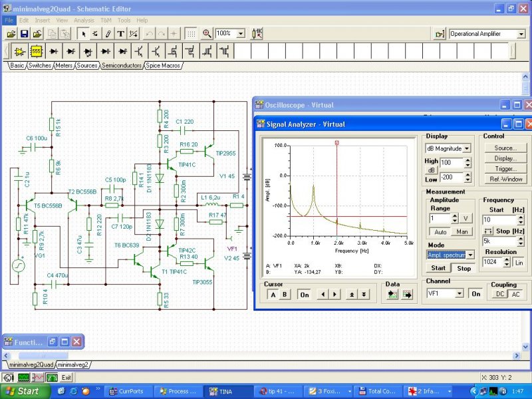This screenshot has height=399, width=532.
Task: Open the Operational Amplifier component dropdown
Action: 521,34
